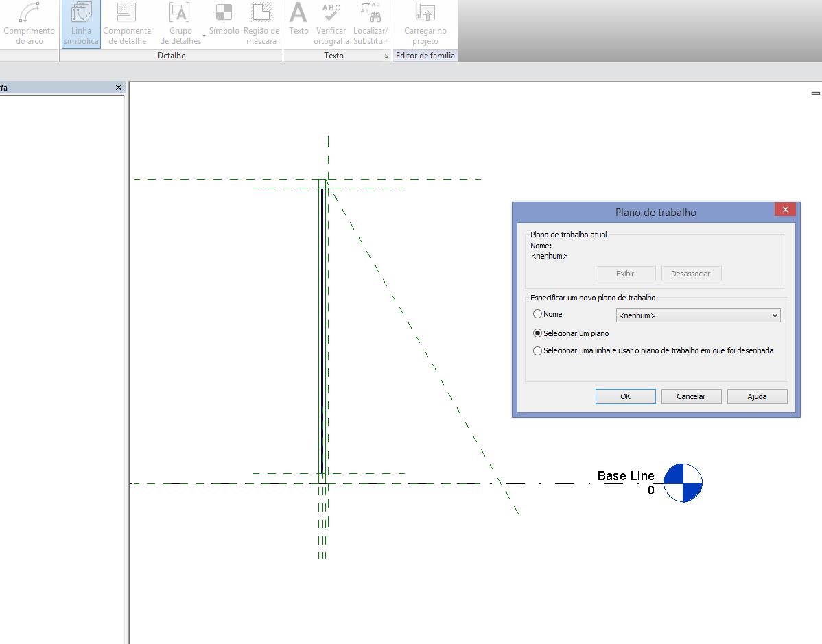Activate the Linha simbólica tool

81,25
